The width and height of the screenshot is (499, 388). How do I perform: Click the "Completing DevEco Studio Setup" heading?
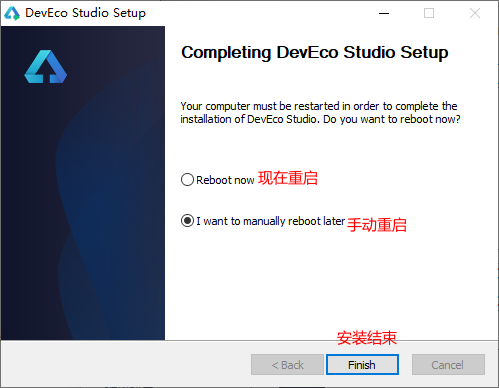[x=315, y=53]
